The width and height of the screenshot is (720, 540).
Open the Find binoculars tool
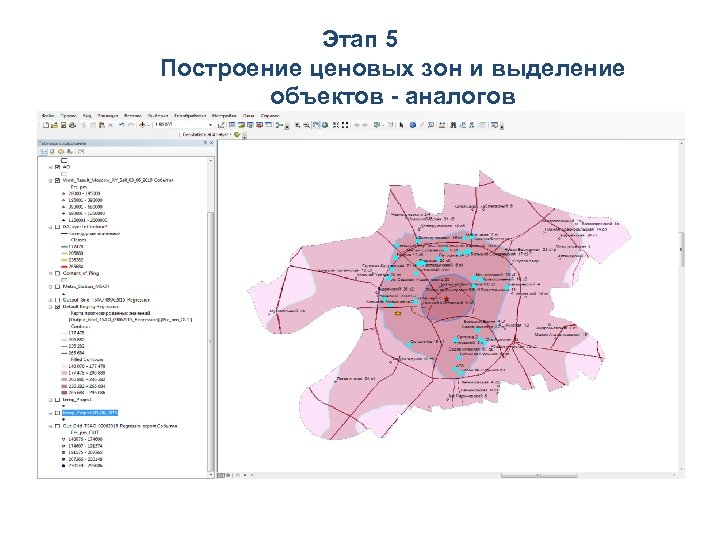coord(453,125)
